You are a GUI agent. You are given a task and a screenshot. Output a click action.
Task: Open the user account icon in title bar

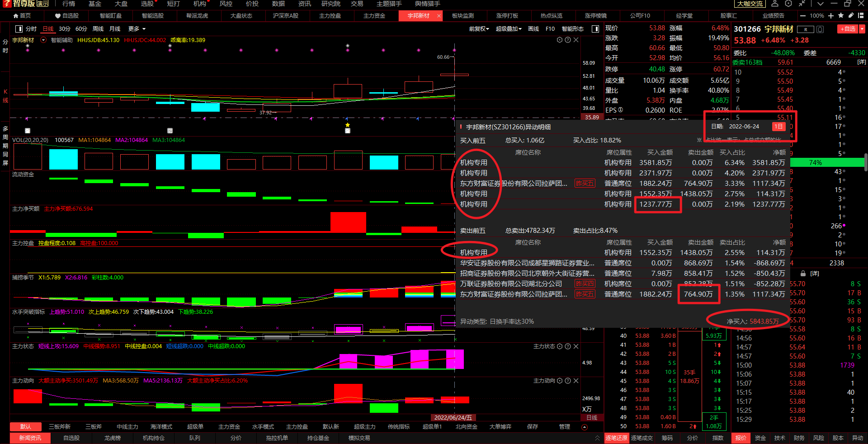tap(775, 4)
